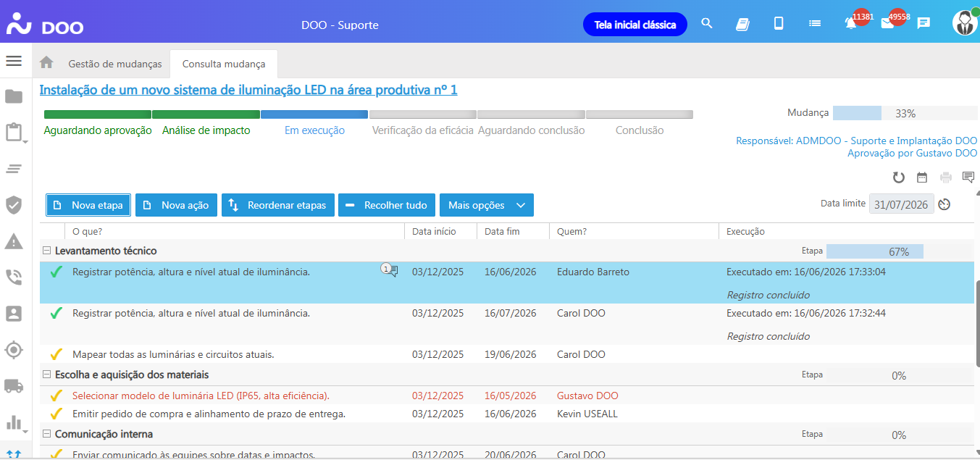980x460 pixels.
Task: Click the mobile phone icon in header
Action: click(x=779, y=23)
